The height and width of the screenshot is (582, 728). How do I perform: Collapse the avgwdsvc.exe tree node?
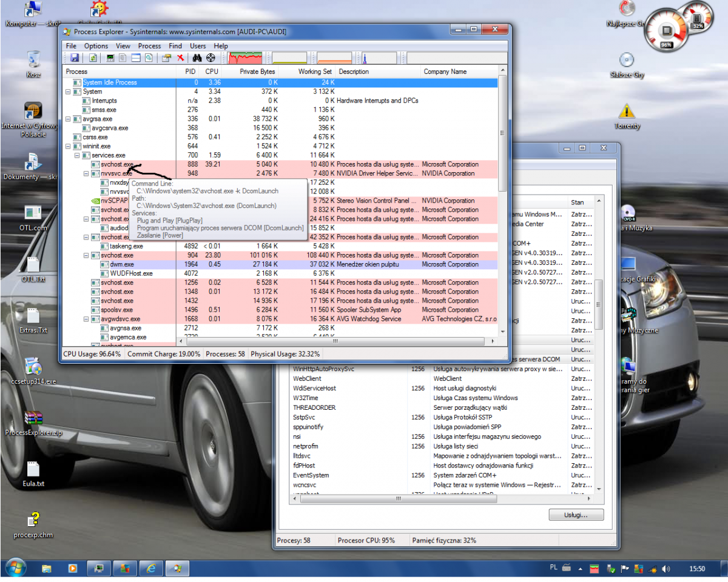coord(86,319)
